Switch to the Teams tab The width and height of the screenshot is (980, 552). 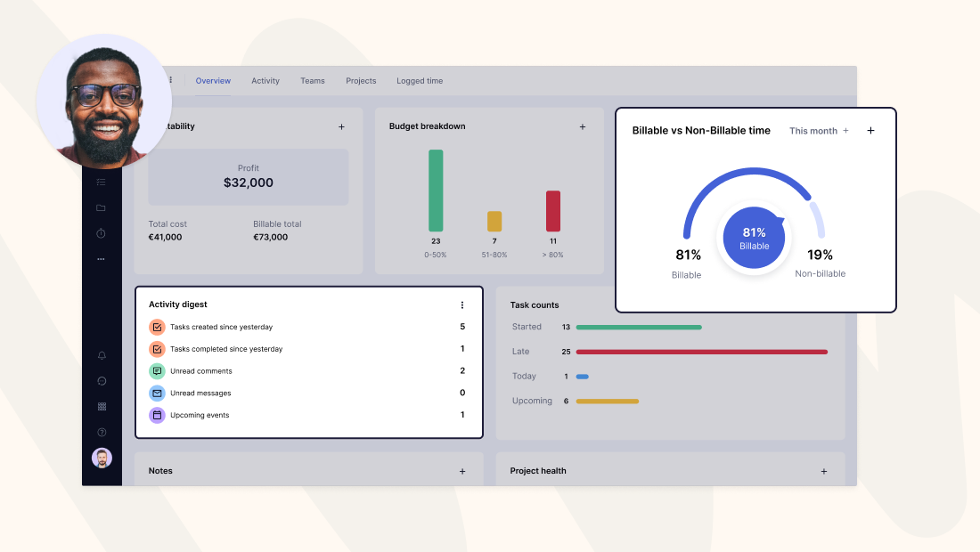pos(313,80)
